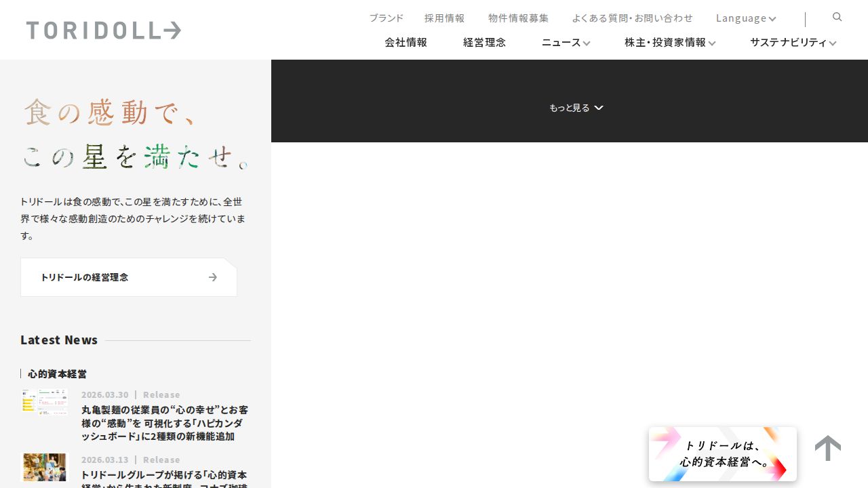Click トリドールの経営理念 button
Viewport: 868px width, 488px height.
pyautogui.click(x=129, y=277)
